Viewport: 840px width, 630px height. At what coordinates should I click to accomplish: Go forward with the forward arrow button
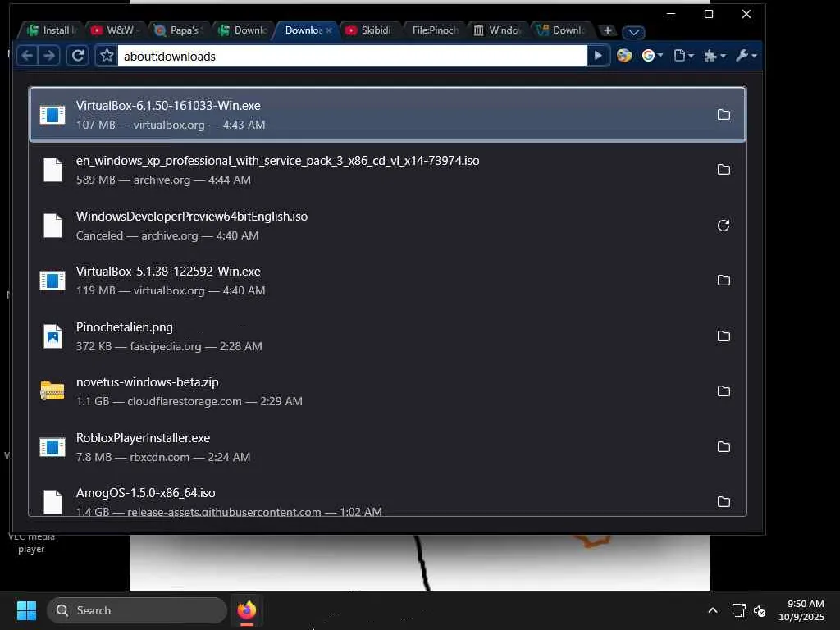(48, 56)
